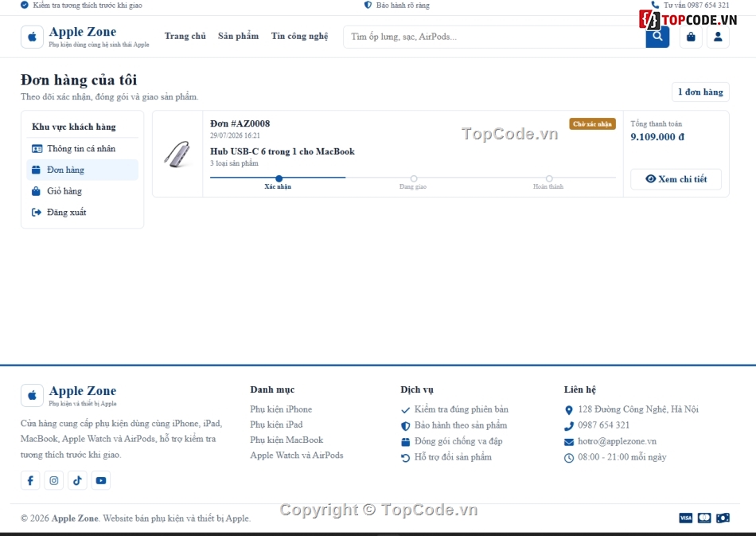
Task: Open the Facebook social icon in footer
Action: (30, 480)
